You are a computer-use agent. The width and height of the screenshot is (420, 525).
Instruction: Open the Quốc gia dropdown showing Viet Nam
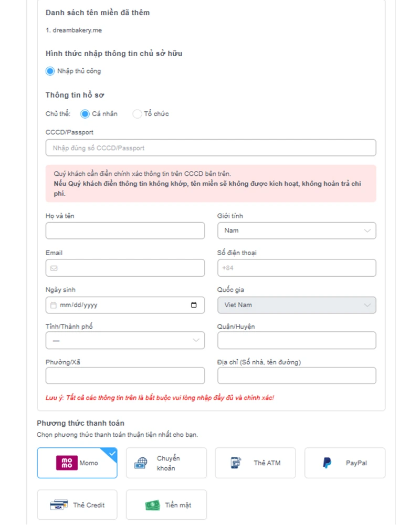[297, 305]
